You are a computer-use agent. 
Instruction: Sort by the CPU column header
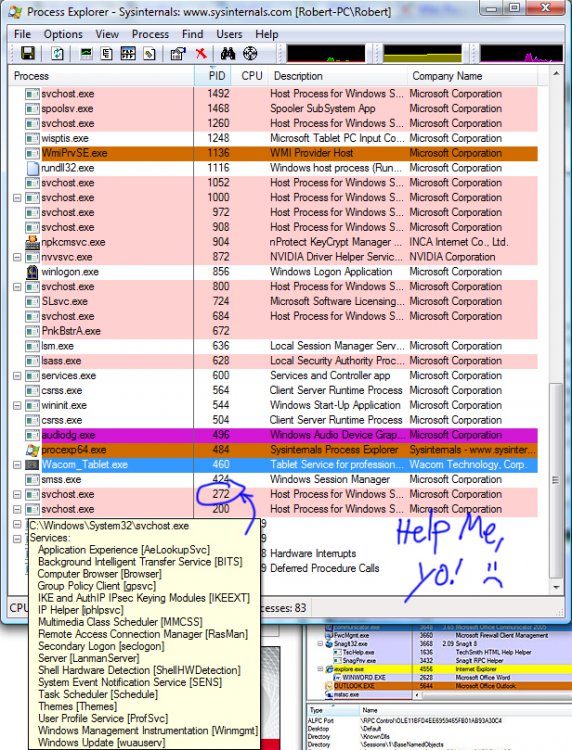pos(250,76)
